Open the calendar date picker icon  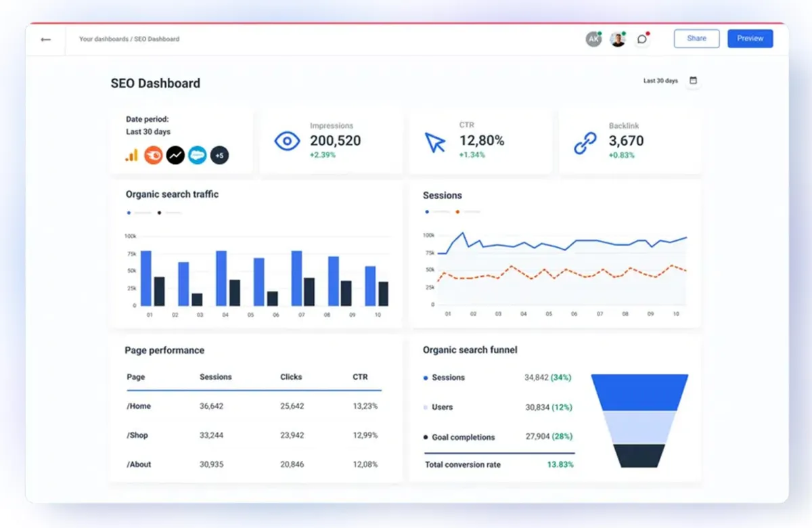[693, 81]
